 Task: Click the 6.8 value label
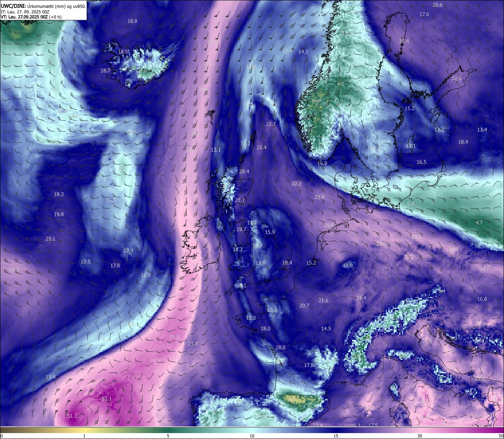point(411,204)
